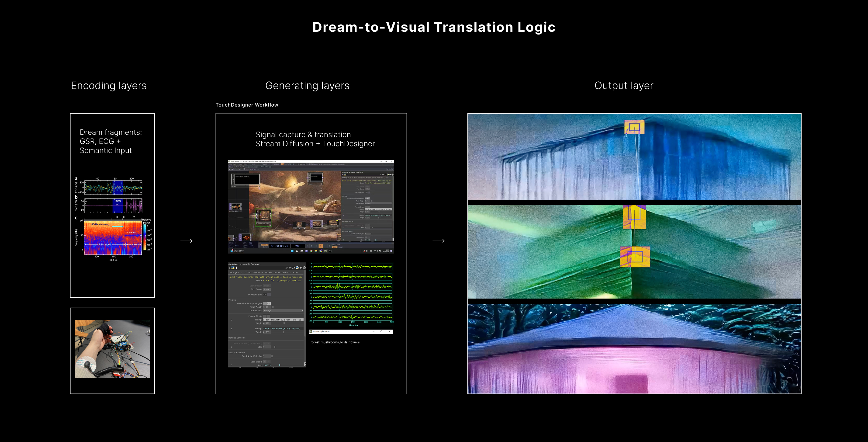The image size is (868, 442).
Task: Click the comment bubble icon in enlarged panel
Action: coord(290,268)
